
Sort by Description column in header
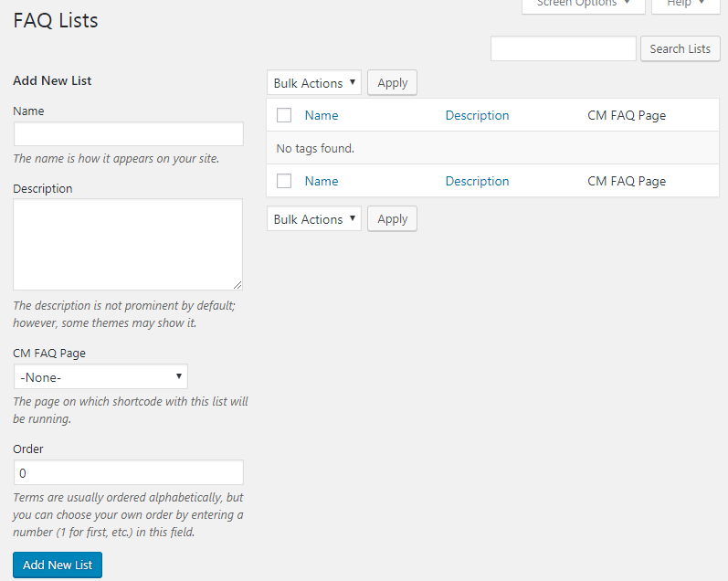(477, 115)
